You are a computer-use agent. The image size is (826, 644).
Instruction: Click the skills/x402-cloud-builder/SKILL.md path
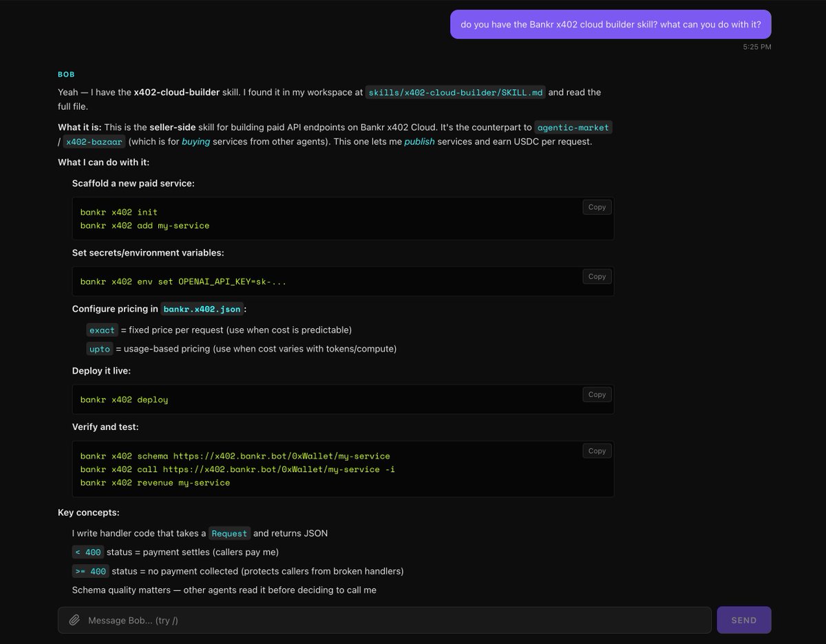pos(456,92)
